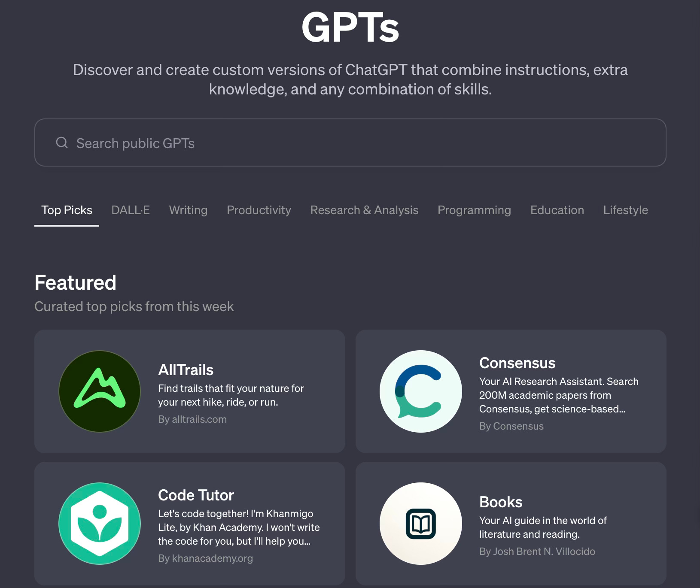Click the "Discover and create custom versions" subtitle
The width and height of the screenshot is (700, 588).
(350, 79)
